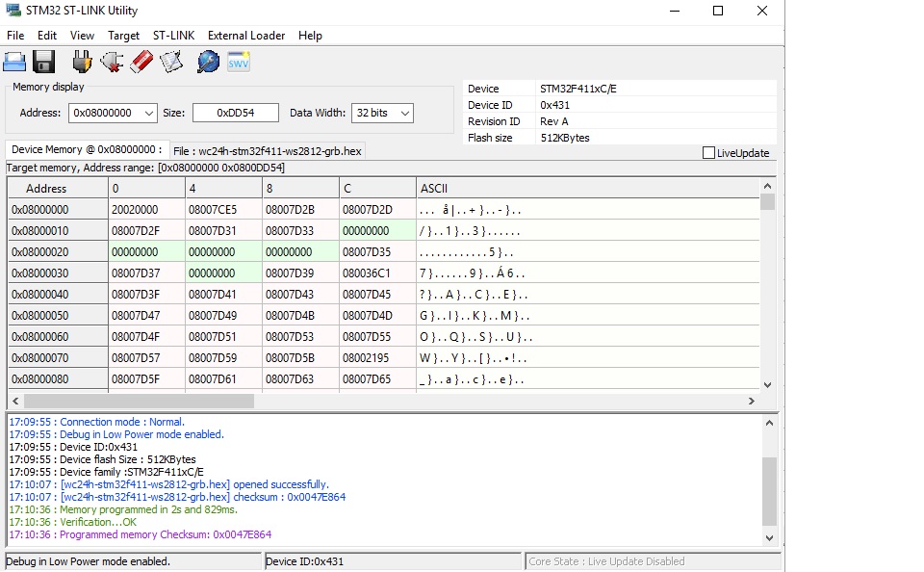Switch to Device Memory @ 0x08000000 tab
Viewport: 924px width, 572px height.
coord(87,150)
